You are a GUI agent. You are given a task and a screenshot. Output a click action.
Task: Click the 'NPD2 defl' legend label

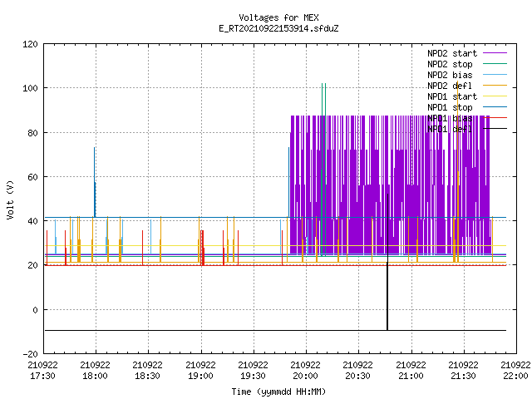point(450,86)
